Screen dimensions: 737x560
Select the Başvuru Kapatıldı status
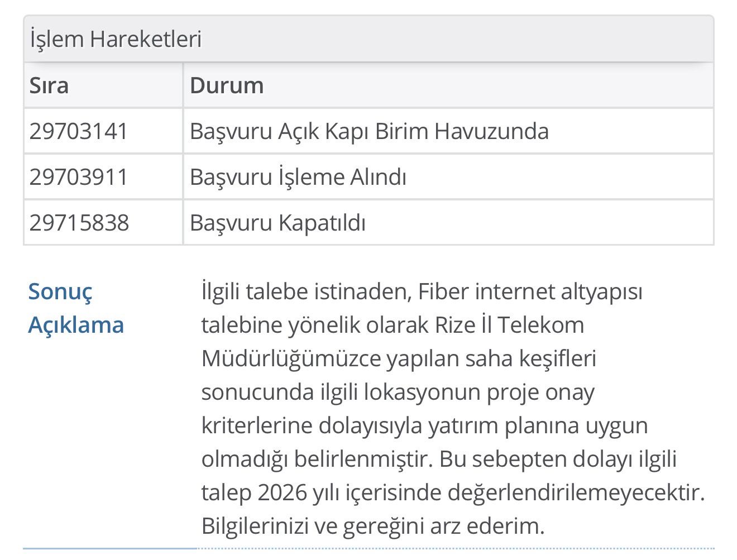tap(277, 223)
